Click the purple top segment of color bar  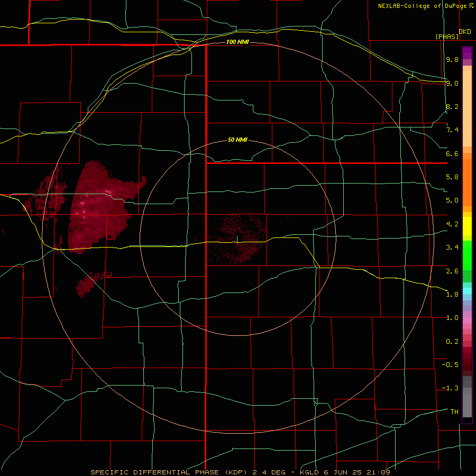pos(467,53)
